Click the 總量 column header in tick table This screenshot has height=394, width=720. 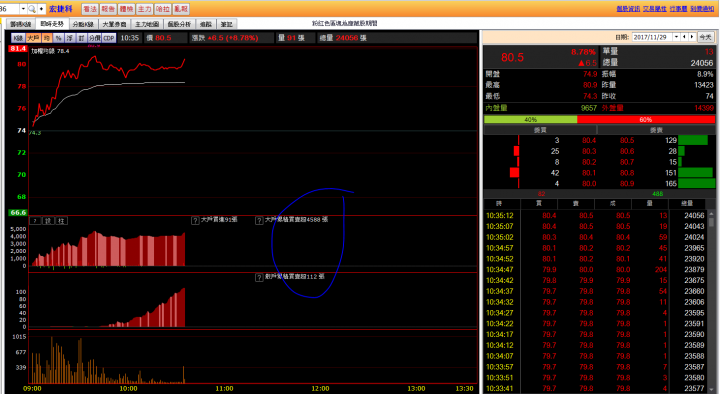[x=687, y=203]
